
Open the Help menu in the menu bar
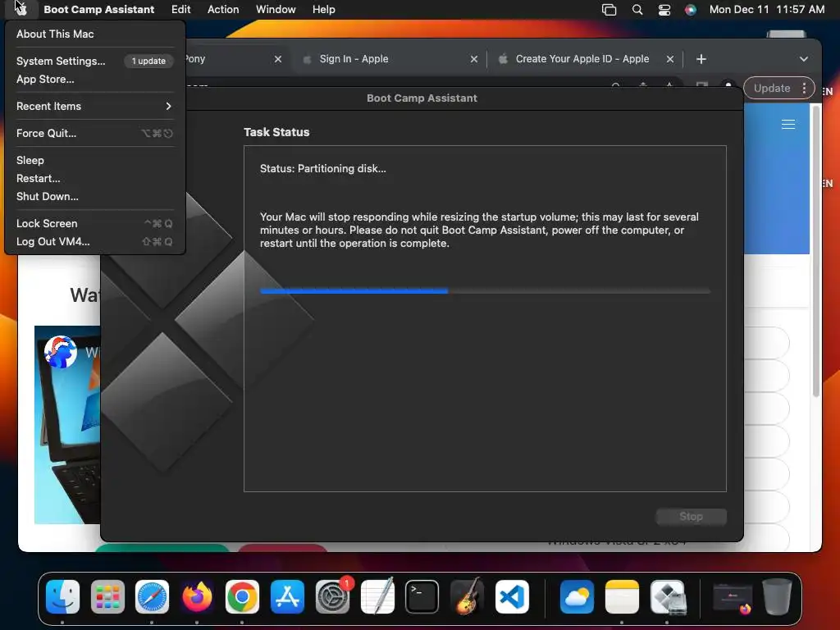point(323,10)
